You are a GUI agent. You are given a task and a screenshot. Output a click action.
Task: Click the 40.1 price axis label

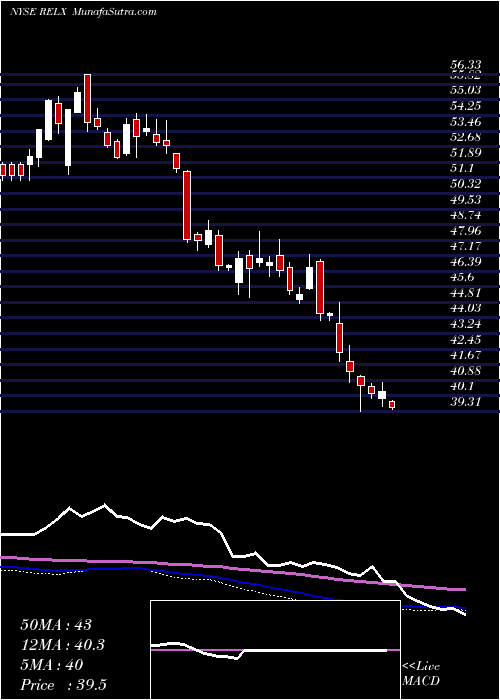tap(463, 387)
